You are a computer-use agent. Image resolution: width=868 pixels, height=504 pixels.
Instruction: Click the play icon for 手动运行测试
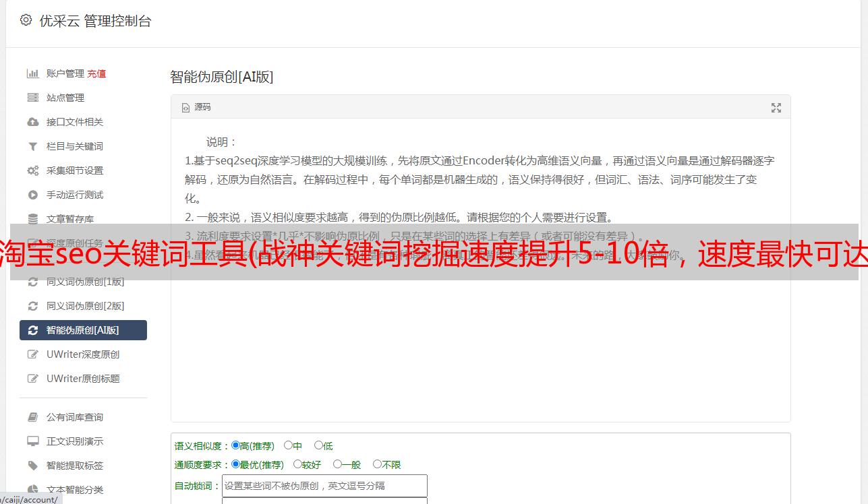point(32,195)
